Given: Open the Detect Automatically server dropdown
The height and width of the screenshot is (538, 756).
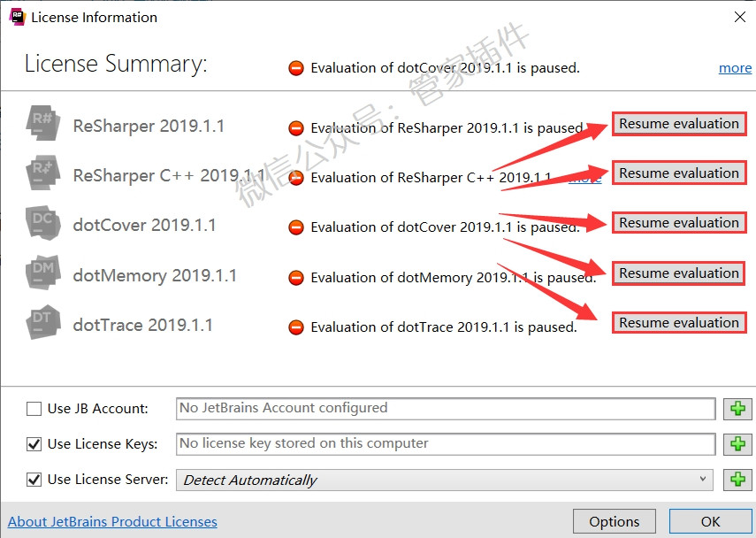Looking at the screenshot, I should coord(444,480).
